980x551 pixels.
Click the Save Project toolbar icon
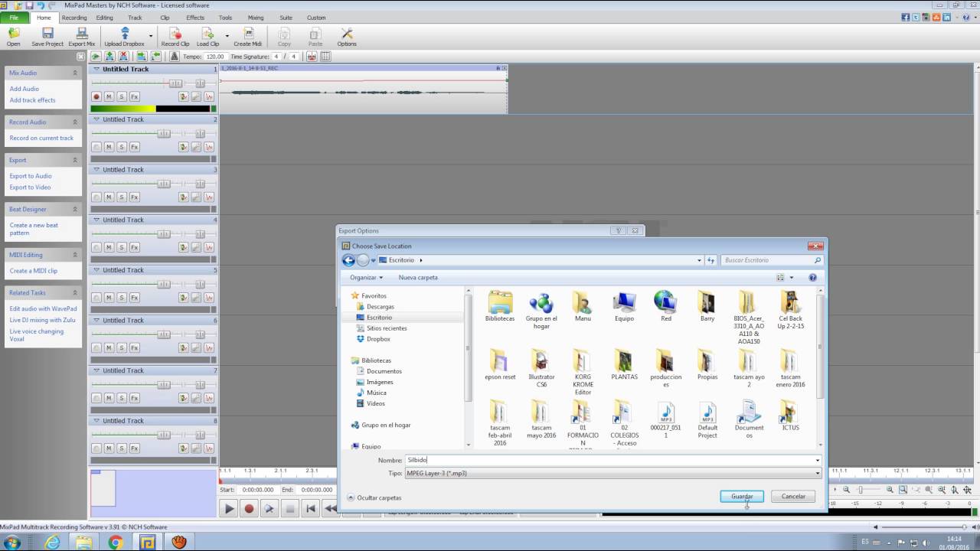coord(47,37)
